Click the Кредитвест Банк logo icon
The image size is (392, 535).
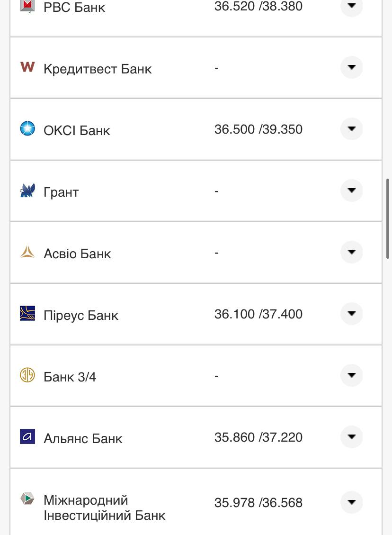[x=27, y=67]
